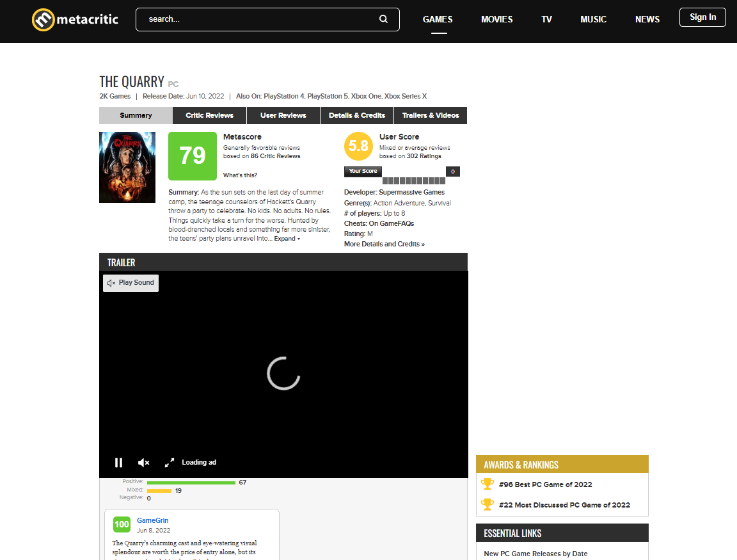This screenshot has width=737, height=560.
Task: Open #96 Best PC Game of 2022
Action: [546, 484]
